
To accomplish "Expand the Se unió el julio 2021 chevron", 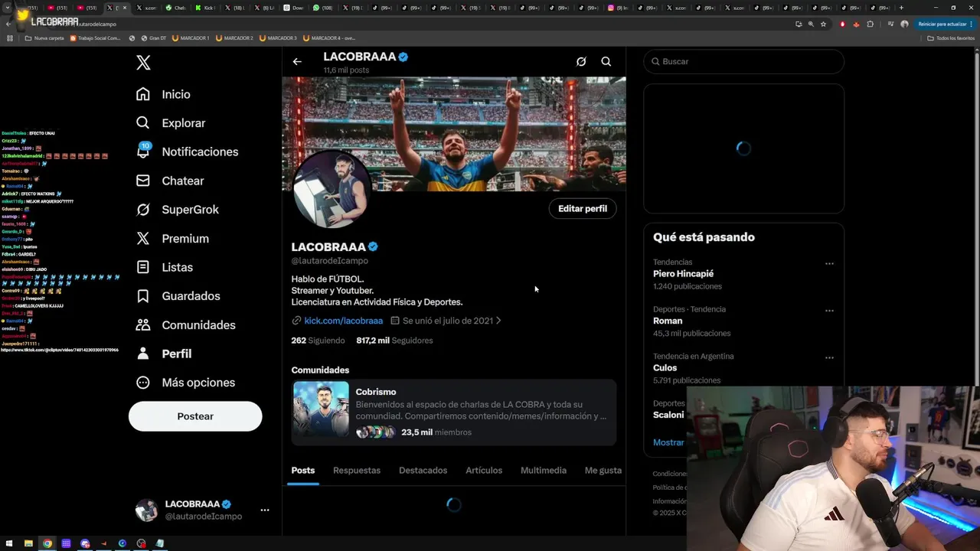I will pos(498,321).
